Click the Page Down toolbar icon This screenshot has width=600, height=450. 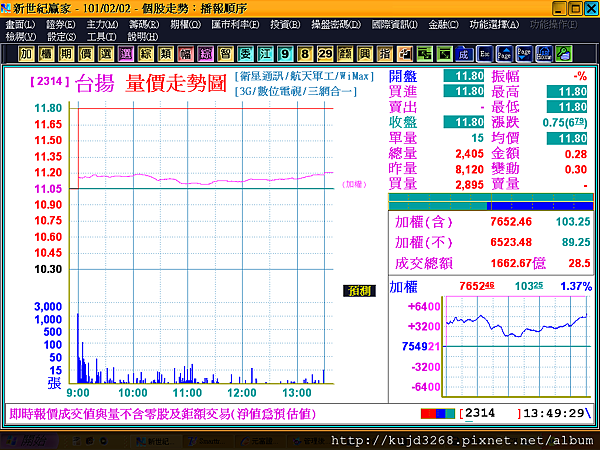[x=524, y=54]
